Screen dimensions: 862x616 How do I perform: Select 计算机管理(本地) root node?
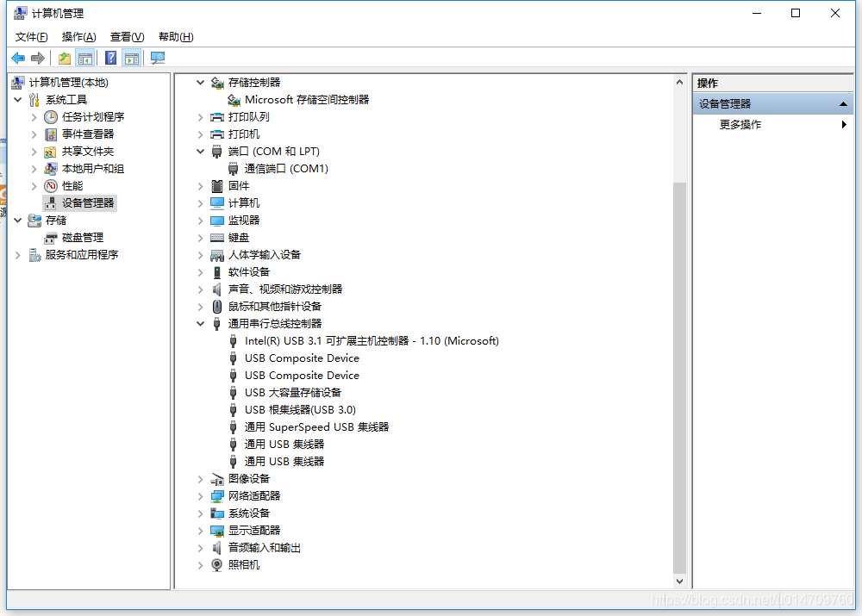[x=69, y=83]
